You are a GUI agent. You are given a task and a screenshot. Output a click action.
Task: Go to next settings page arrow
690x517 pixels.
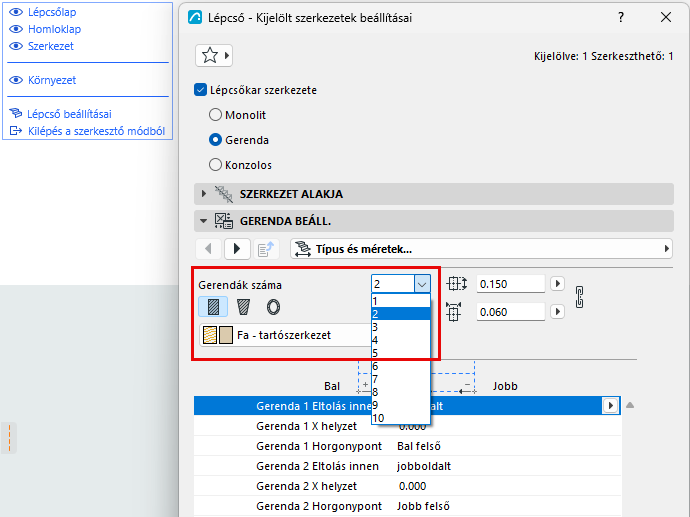237,249
